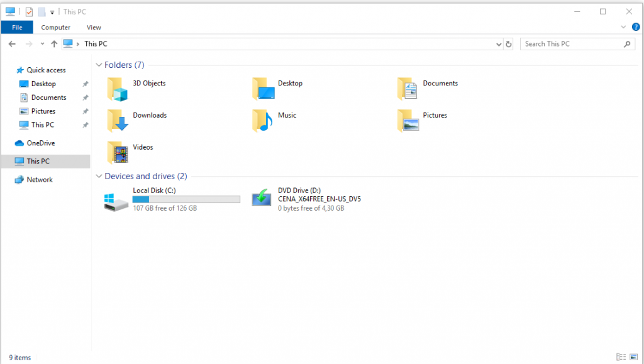Click the Folders (7) group header

(x=124, y=65)
